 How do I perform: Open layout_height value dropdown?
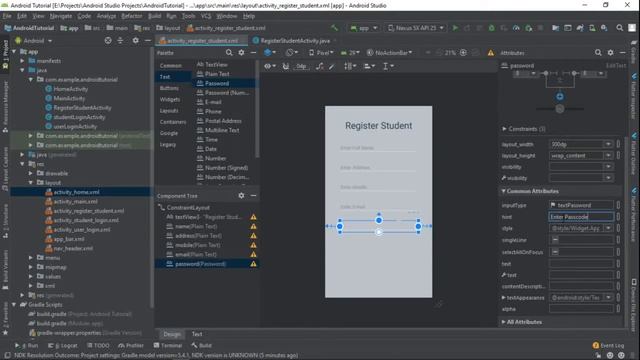(x=608, y=156)
